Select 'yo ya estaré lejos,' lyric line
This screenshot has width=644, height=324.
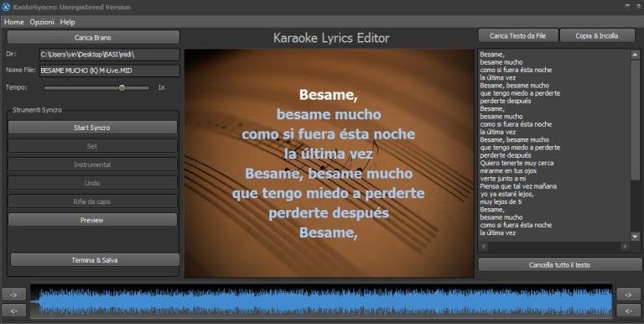tap(506, 194)
